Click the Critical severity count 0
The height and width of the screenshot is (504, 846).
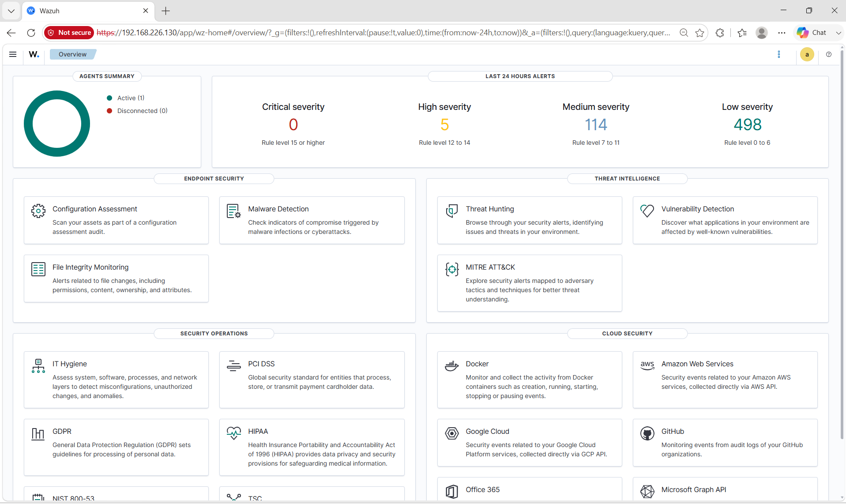(293, 125)
